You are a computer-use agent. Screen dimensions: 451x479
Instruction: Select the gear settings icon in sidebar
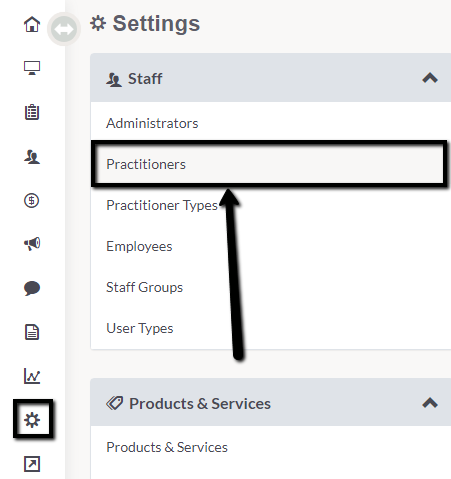point(32,420)
